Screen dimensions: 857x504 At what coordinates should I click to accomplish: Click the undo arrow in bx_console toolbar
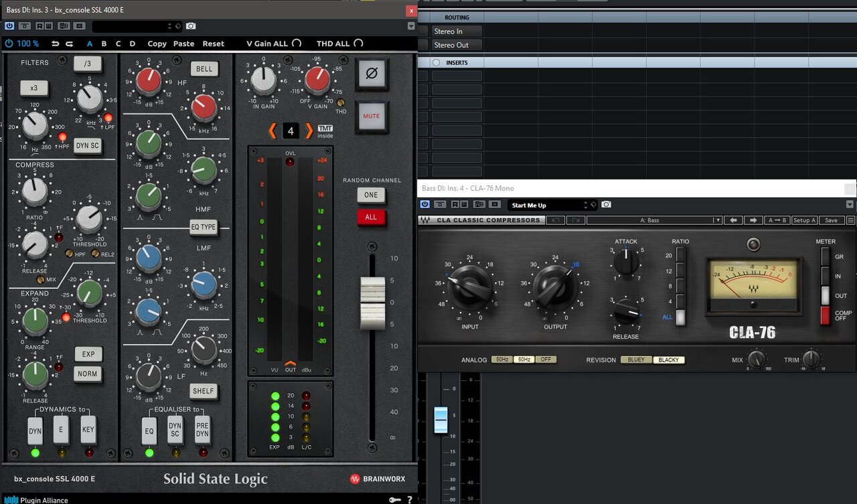click(x=55, y=44)
